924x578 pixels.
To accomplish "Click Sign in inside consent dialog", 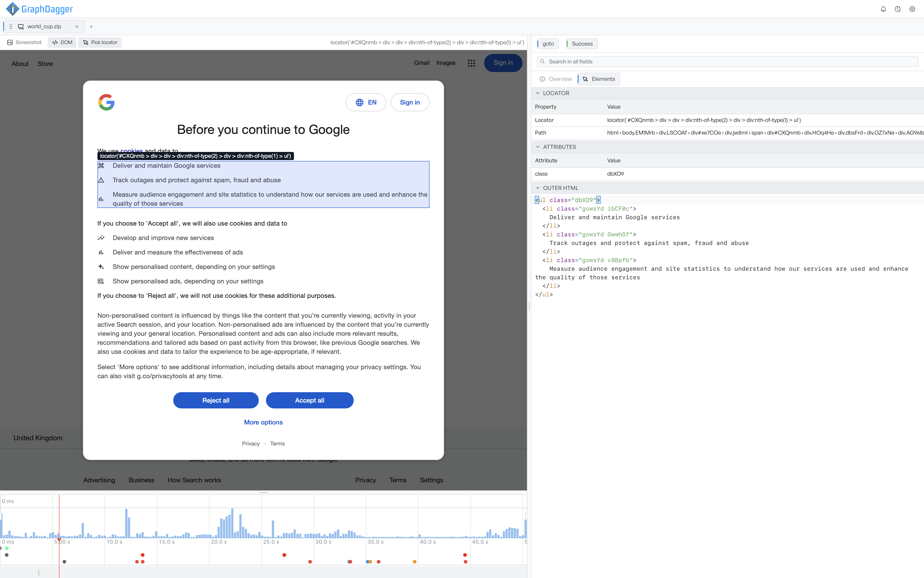I will (x=410, y=103).
